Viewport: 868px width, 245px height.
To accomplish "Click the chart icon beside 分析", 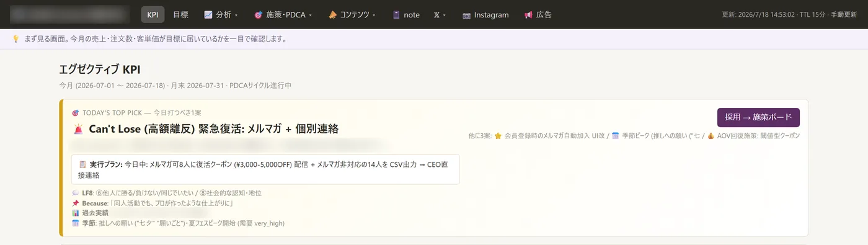I will (208, 15).
